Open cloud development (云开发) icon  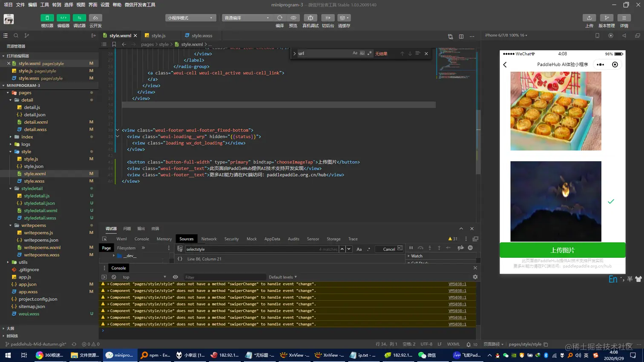[x=95, y=18]
